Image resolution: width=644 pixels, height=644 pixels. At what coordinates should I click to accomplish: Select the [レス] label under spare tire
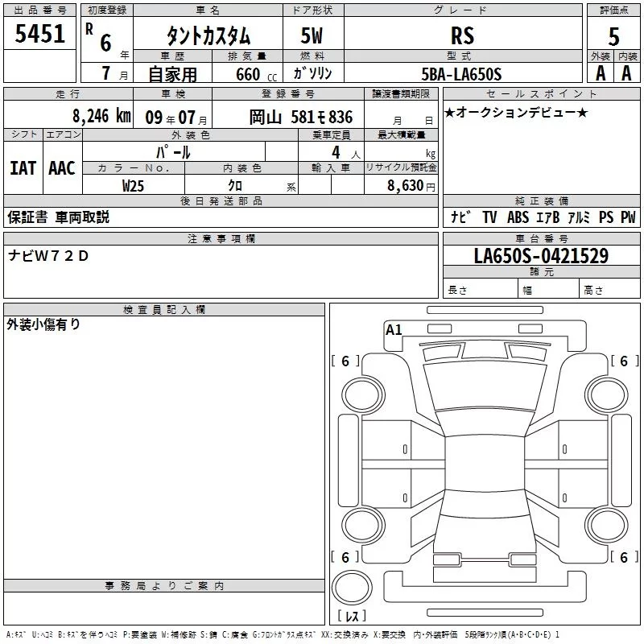(352, 617)
